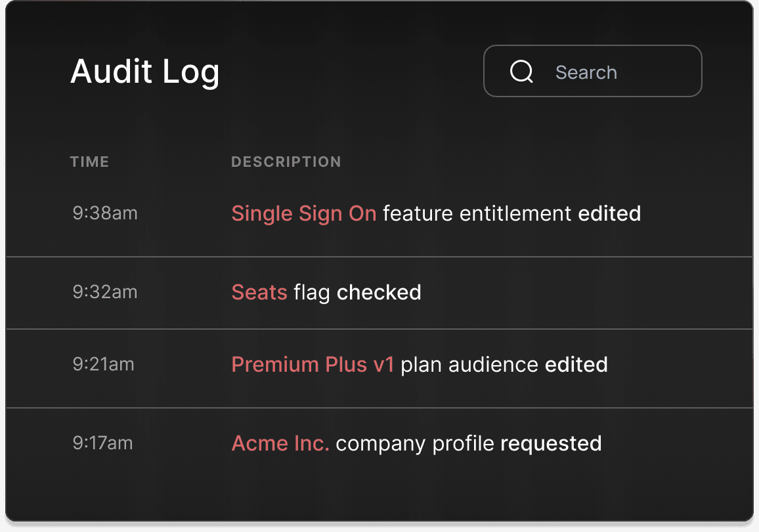Select the 9:17am timestamp
This screenshot has height=532, width=759.
coord(103,443)
